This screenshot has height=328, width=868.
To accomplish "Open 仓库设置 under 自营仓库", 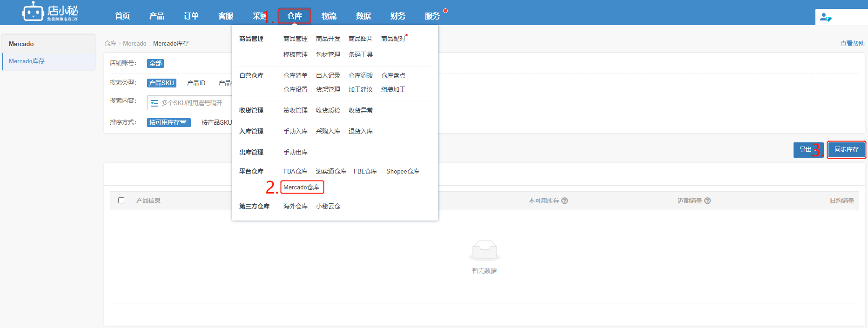I will [296, 89].
